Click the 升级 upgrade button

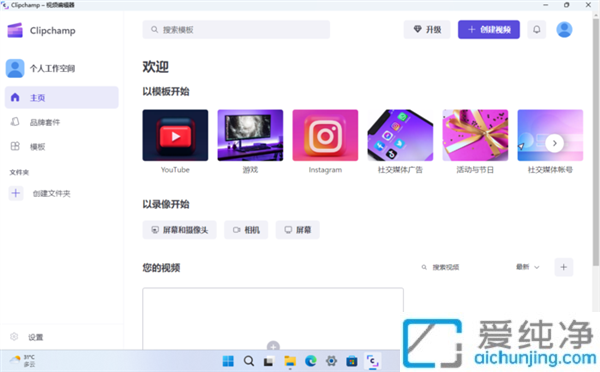point(427,29)
